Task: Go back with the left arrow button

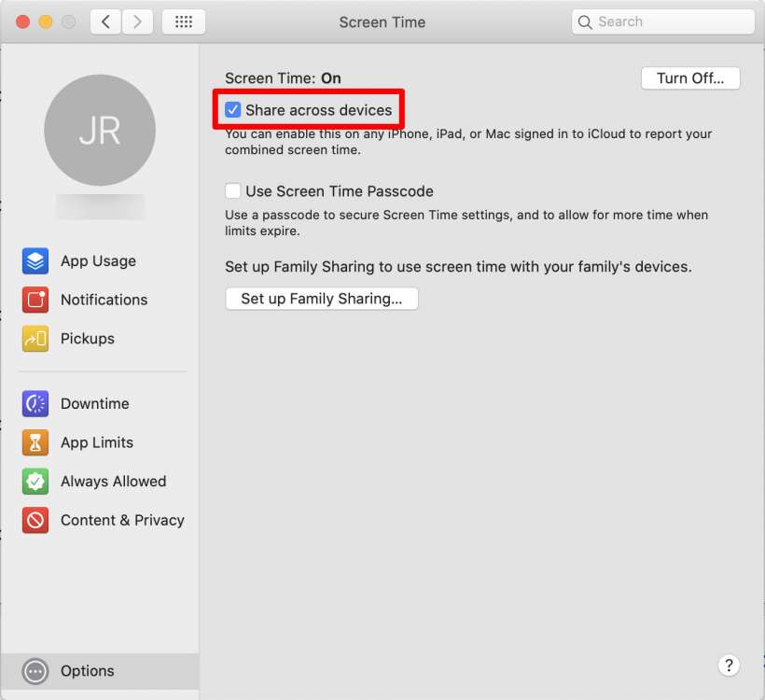Action: pos(105,22)
